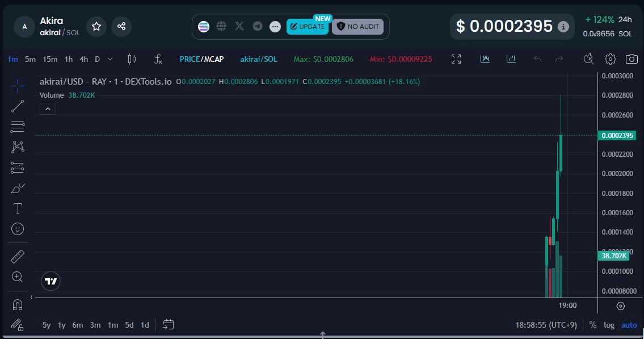Switch chart to D (daily) interval
The width and height of the screenshot is (644, 339).
tap(98, 59)
